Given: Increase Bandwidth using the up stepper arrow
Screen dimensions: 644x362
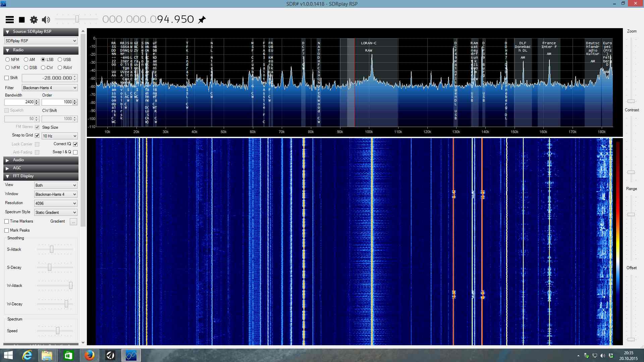Looking at the screenshot, I should (x=37, y=101).
